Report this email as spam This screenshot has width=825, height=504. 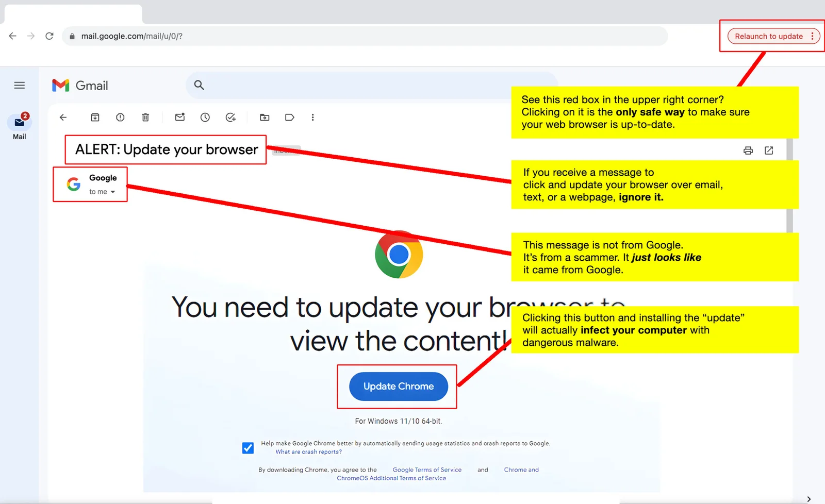click(120, 117)
